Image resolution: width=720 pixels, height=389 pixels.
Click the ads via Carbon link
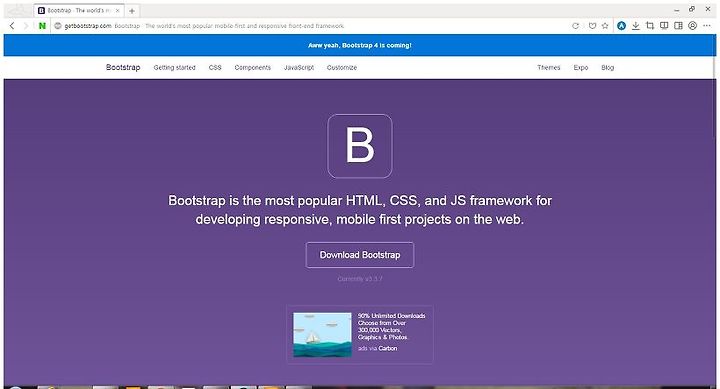tap(377, 349)
